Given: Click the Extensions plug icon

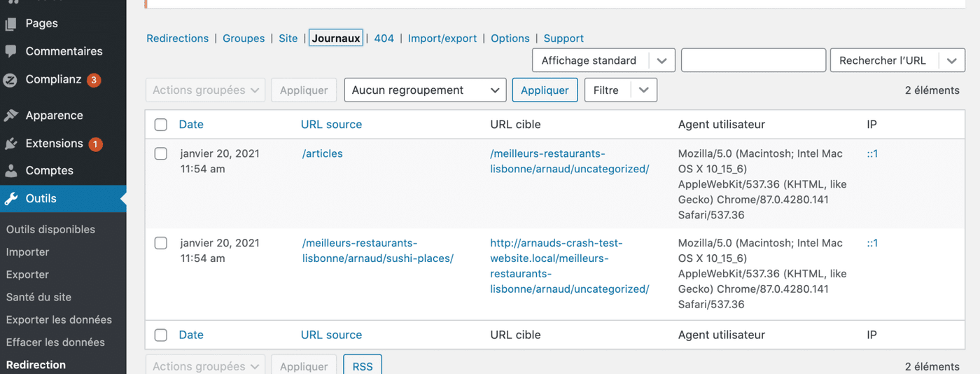Looking at the screenshot, I should click(10, 144).
